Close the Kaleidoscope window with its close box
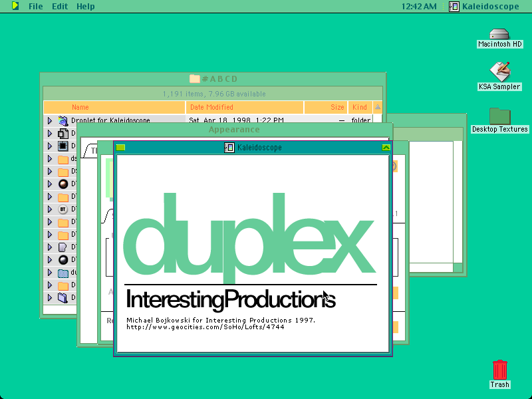Image resolution: width=532 pixels, height=399 pixels. (120, 147)
